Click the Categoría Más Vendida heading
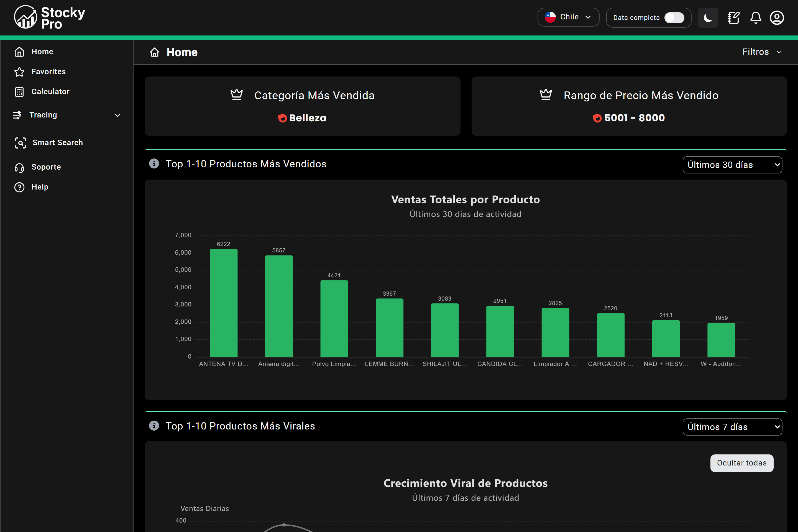This screenshot has height=532, width=798. pyautogui.click(x=314, y=95)
